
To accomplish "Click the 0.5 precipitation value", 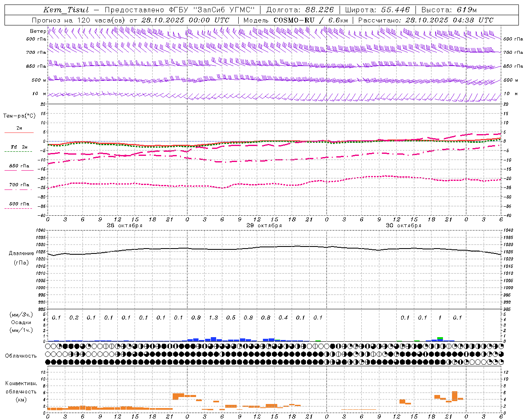I will (x=231, y=318).
